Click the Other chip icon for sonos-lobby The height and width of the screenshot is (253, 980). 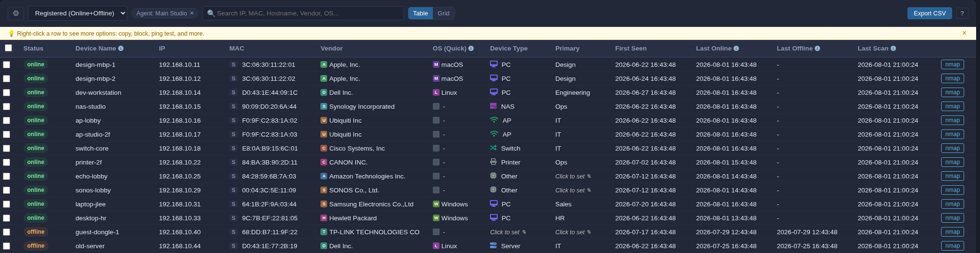493,190
